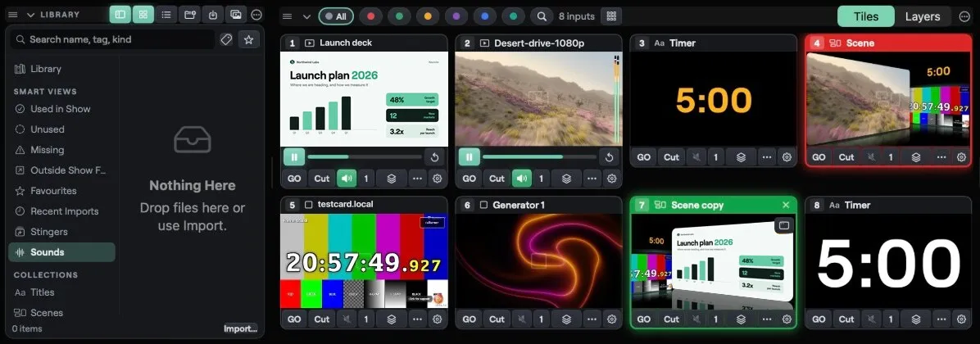Screen dimensions: 980x344
Task: Switch to the Tiles tab
Action: tap(865, 16)
